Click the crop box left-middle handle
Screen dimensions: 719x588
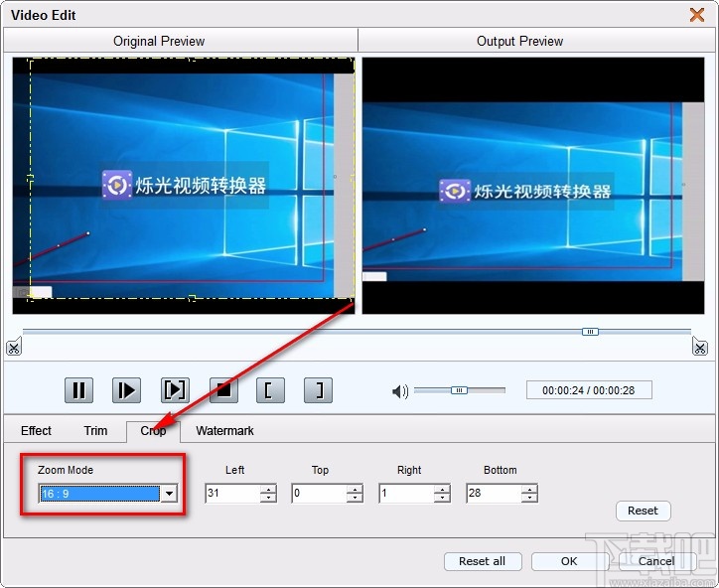coord(31,179)
